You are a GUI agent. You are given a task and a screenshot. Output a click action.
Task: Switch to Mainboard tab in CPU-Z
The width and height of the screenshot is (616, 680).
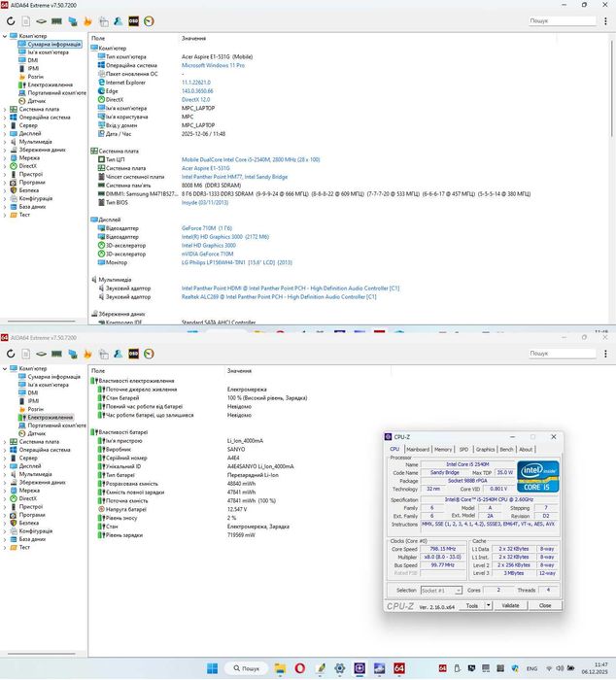point(418,449)
